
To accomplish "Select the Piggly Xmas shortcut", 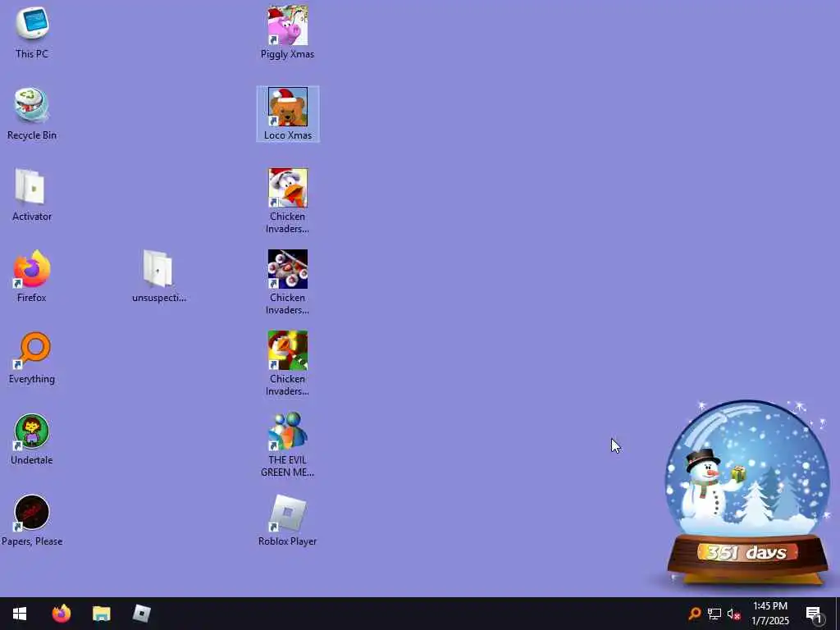I will pyautogui.click(x=288, y=32).
